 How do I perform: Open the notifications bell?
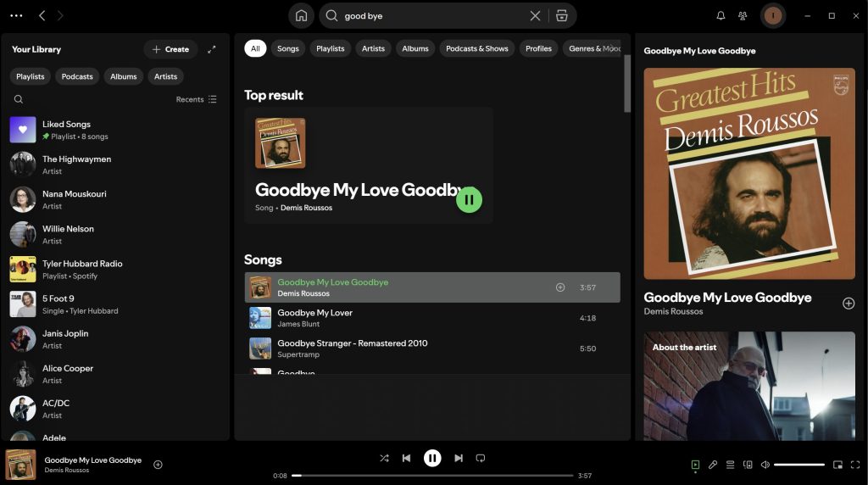point(721,15)
